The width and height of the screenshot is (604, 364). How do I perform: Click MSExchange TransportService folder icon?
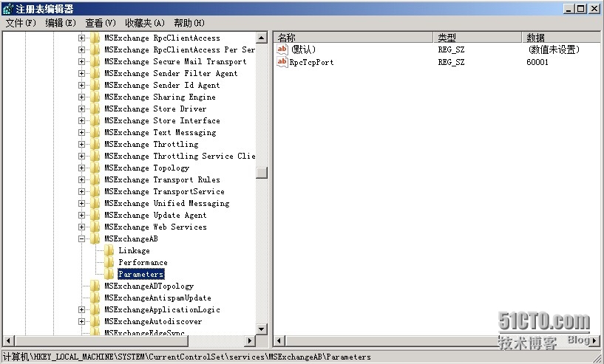(x=95, y=192)
